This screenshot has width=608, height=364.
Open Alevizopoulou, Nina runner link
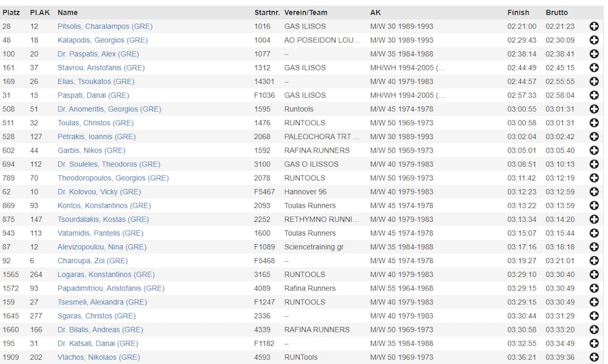[102, 247]
